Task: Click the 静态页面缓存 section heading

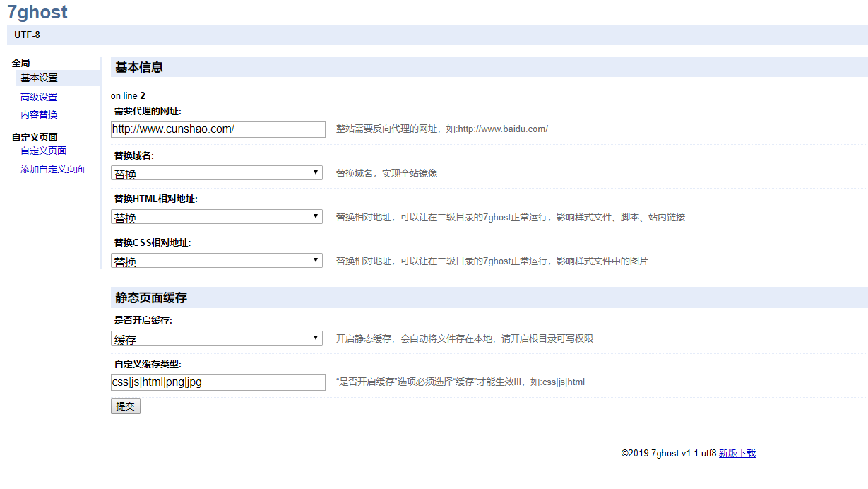Action: tap(151, 297)
